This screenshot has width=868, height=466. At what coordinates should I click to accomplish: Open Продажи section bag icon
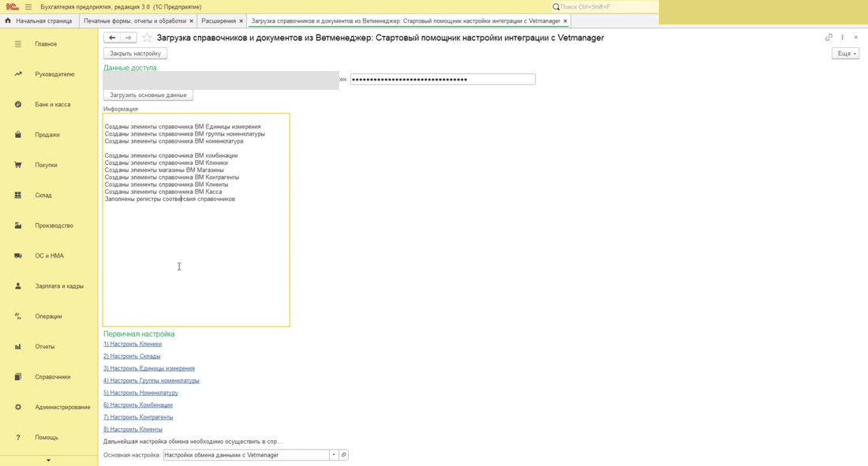[17, 135]
